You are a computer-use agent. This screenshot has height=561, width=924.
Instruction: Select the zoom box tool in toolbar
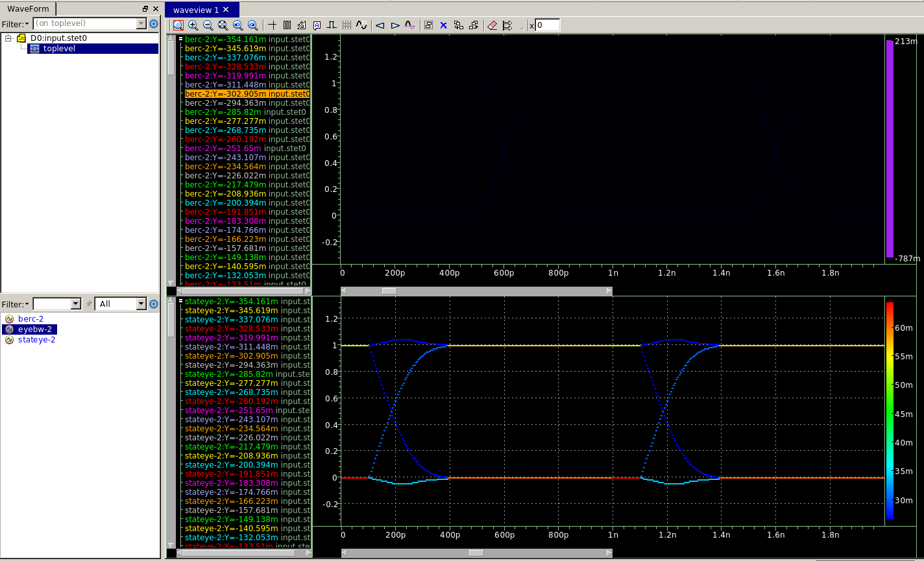coord(178,25)
